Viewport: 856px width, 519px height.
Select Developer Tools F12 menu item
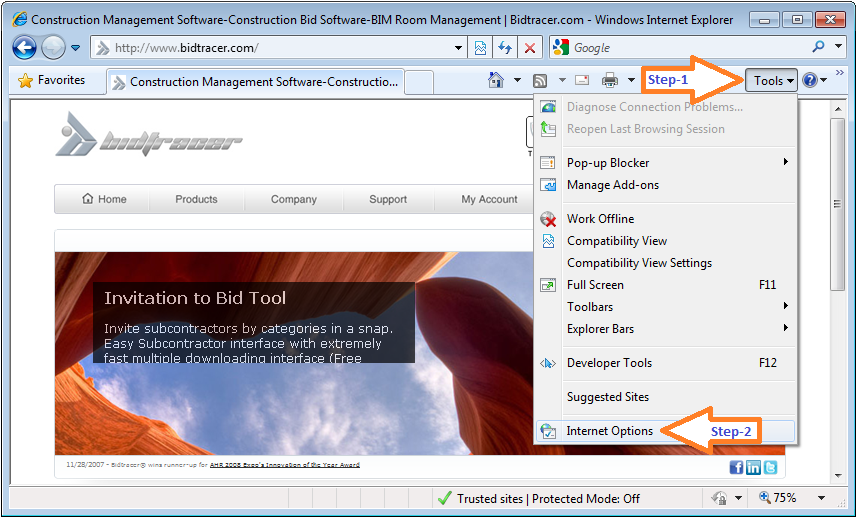coord(665,363)
